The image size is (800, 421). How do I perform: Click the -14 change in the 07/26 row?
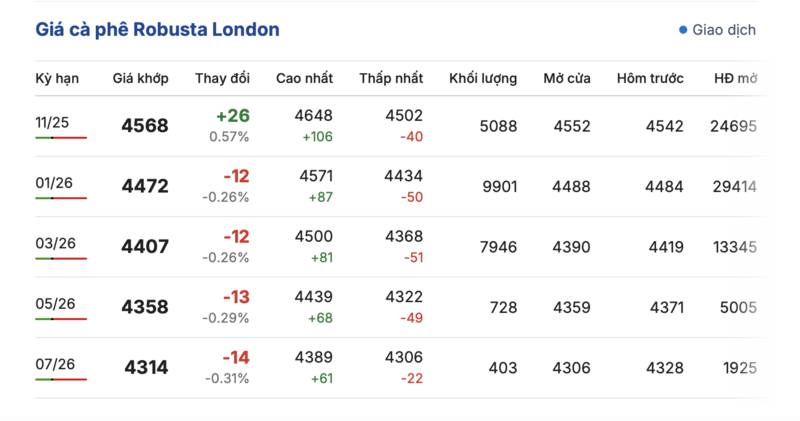pos(235,357)
